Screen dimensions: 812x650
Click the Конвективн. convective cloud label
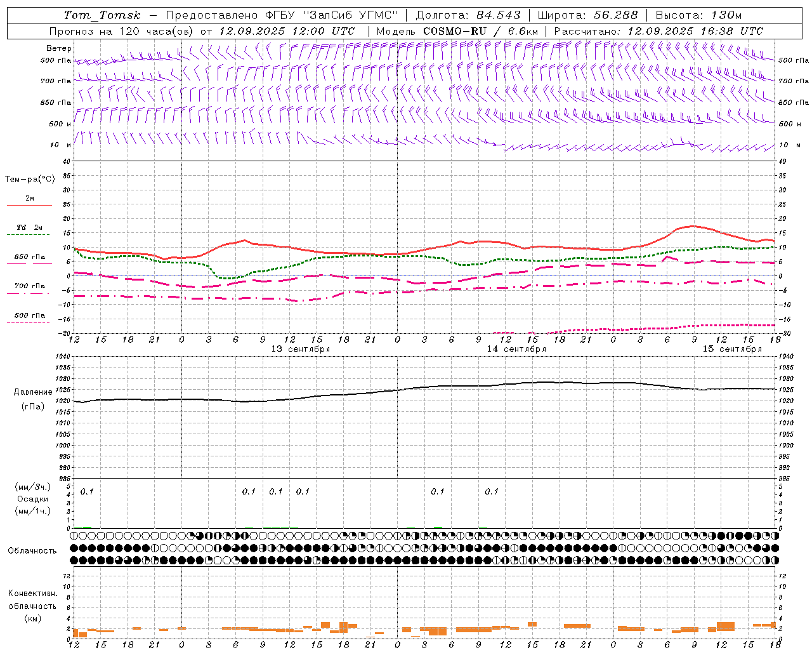(x=32, y=594)
